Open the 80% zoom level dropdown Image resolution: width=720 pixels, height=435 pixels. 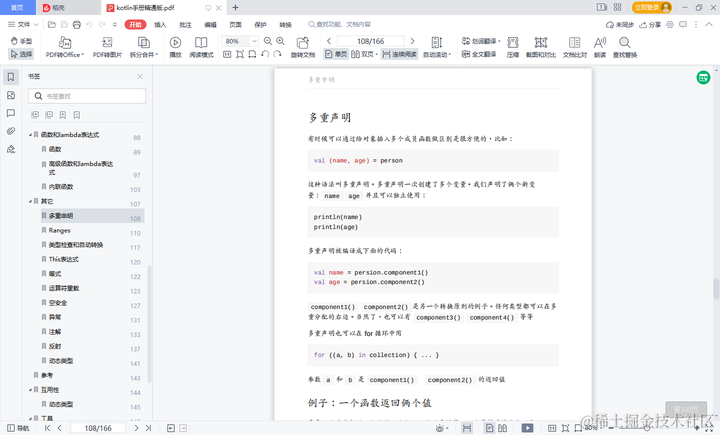254,41
